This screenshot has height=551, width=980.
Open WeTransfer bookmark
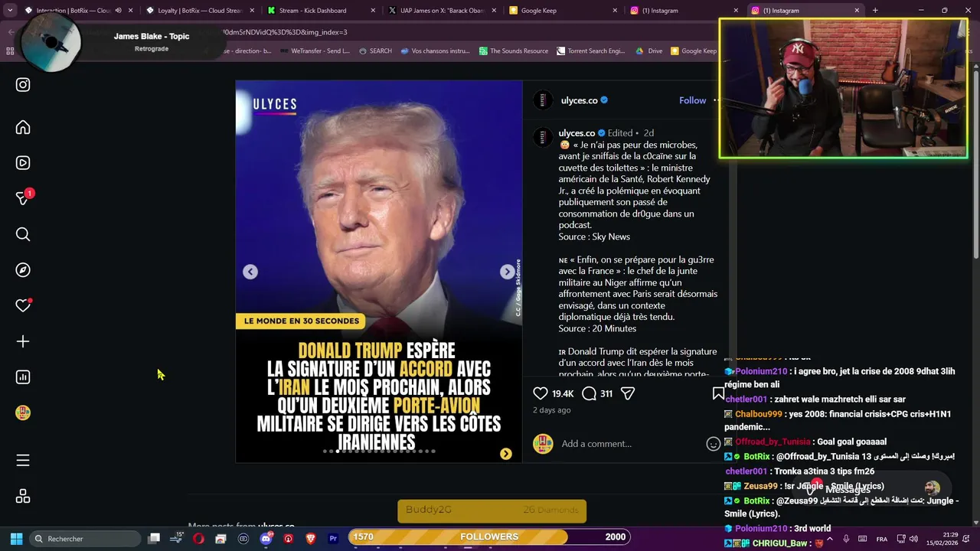(315, 51)
